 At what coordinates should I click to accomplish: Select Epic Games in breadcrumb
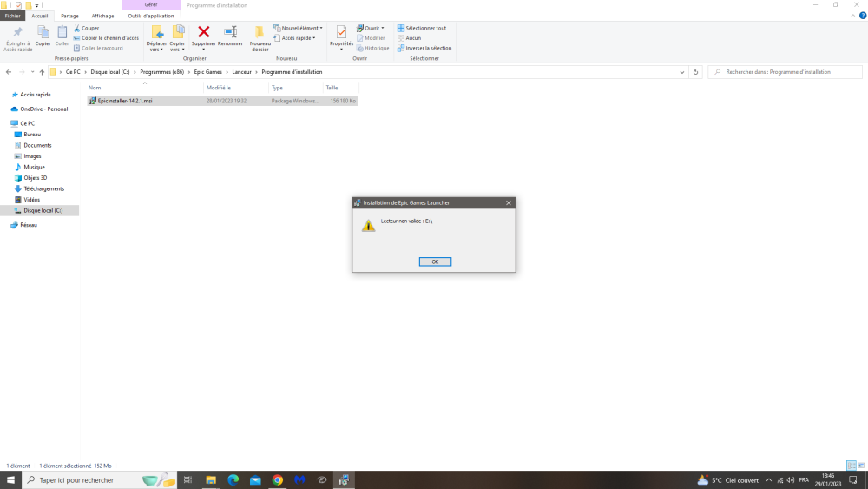pos(208,72)
